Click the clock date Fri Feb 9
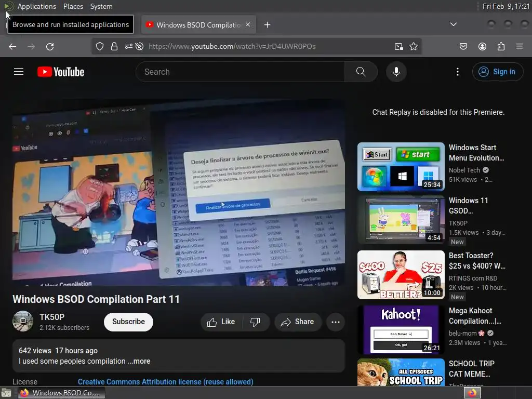Screen dimensions: 532x399 click(506, 6)
